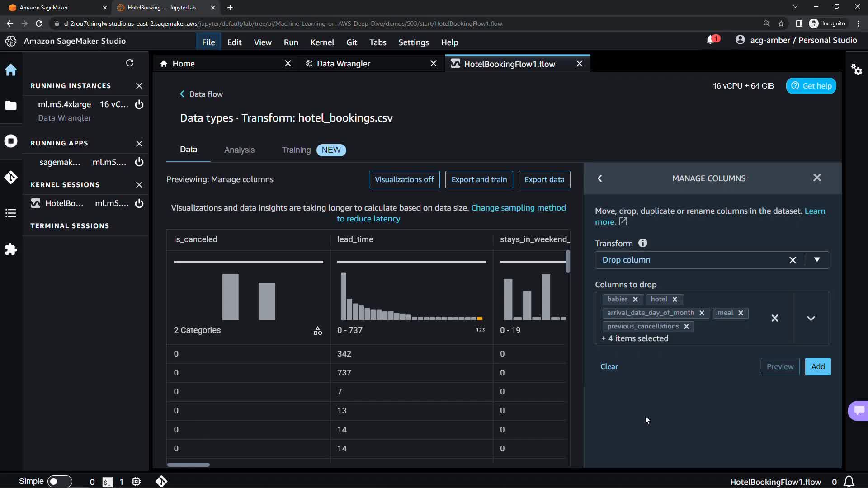
Task: Click the horizontal scrollbar under data table
Action: tap(189, 465)
